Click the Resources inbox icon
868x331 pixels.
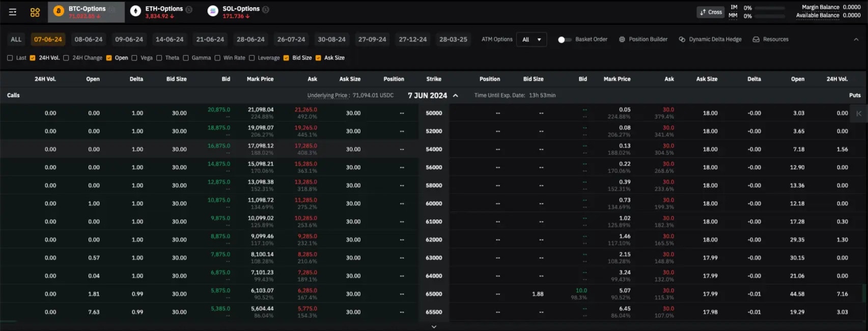[756, 39]
